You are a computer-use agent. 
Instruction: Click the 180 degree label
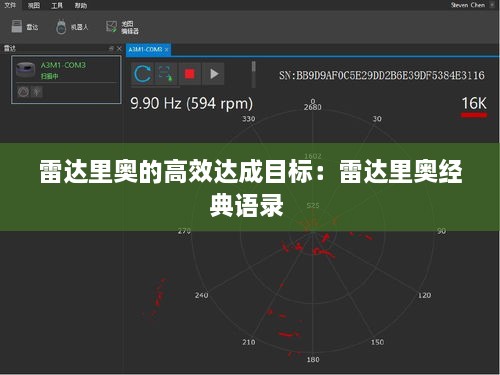tap(313, 360)
